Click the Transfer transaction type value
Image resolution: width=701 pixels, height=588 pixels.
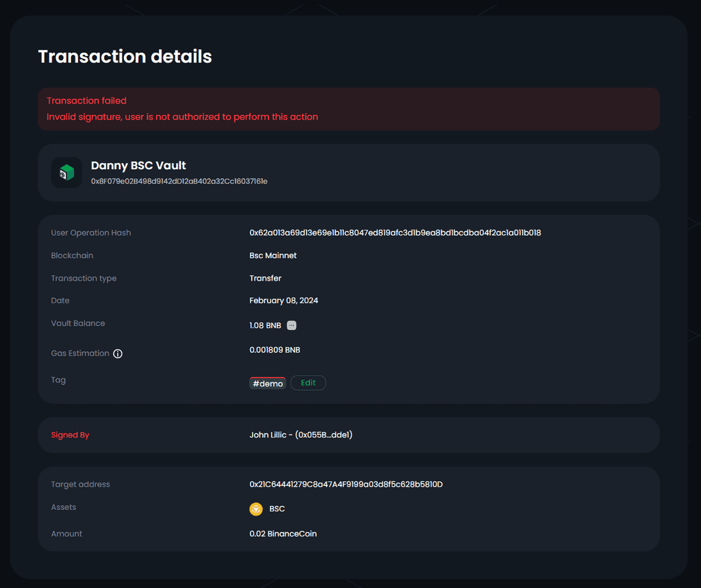[x=266, y=278]
